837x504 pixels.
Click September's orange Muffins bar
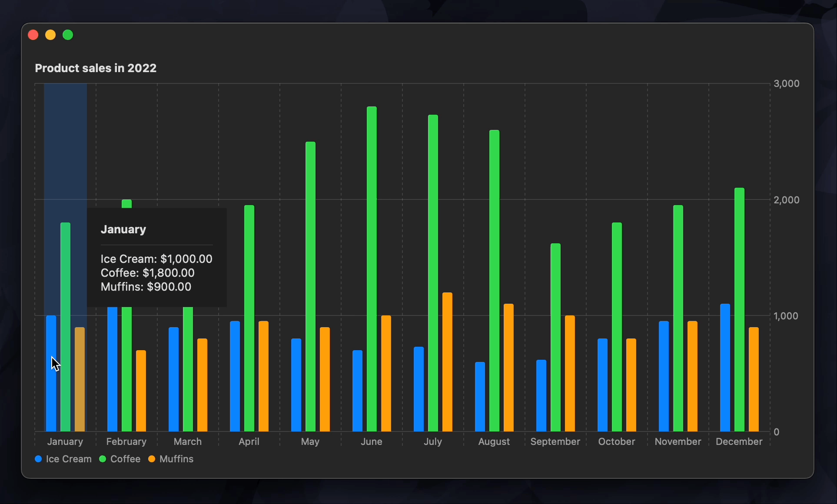click(x=570, y=374)
